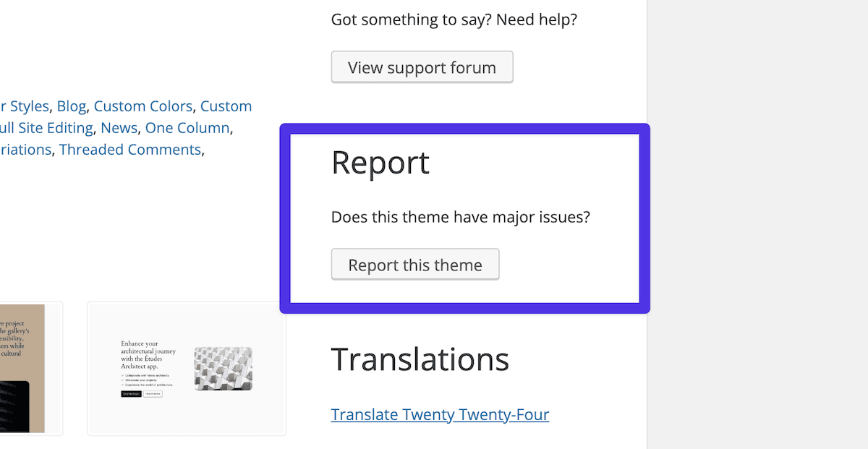Open the Threaded Comments tag
The width and height of the screenshot is (868, 449).
pyautogui.click(x=129, y=149)
